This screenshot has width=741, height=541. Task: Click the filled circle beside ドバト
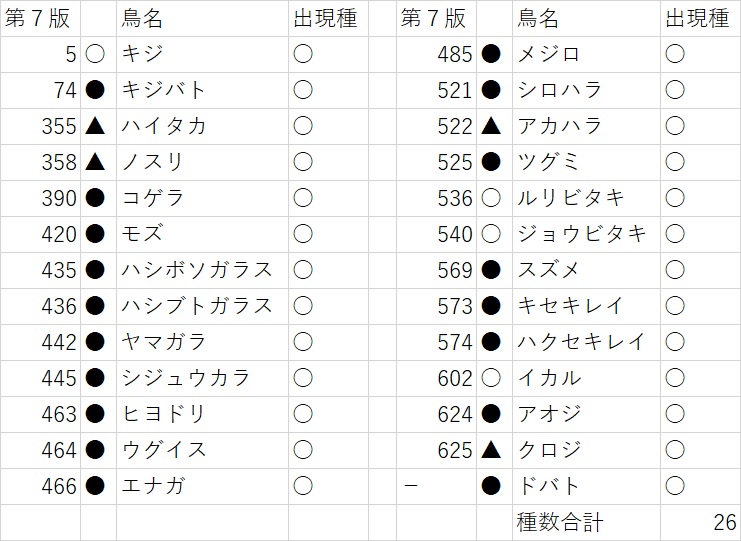[491, 486]
